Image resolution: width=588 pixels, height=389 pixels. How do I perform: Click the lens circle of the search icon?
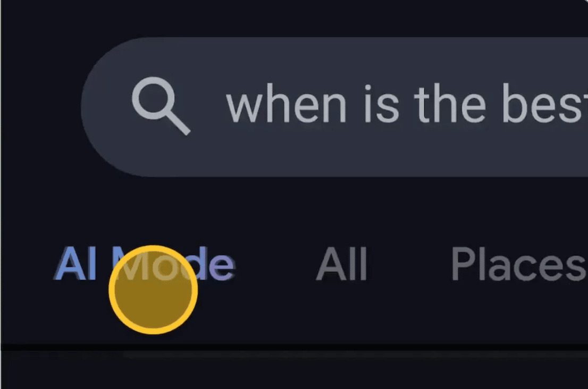coord(153,98)
